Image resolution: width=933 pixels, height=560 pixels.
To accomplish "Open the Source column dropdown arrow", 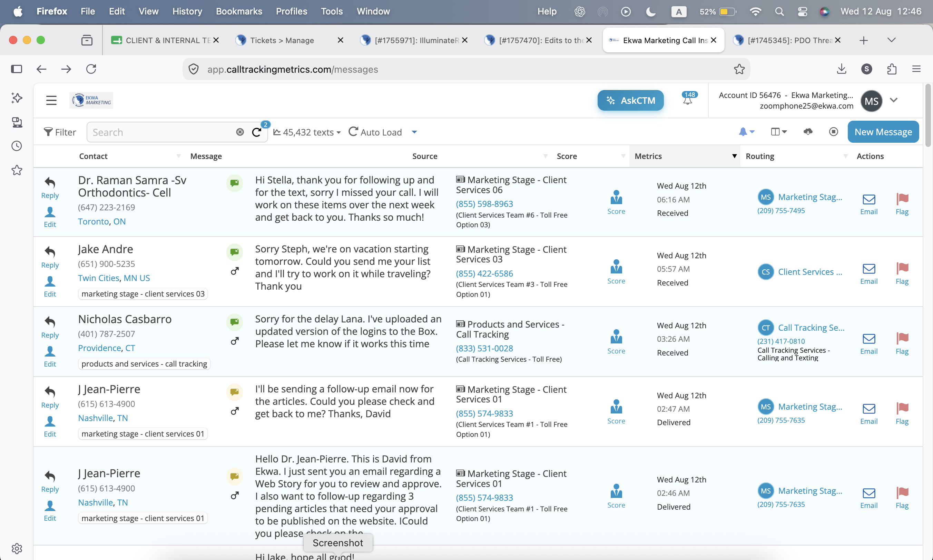I will point(545,156).
